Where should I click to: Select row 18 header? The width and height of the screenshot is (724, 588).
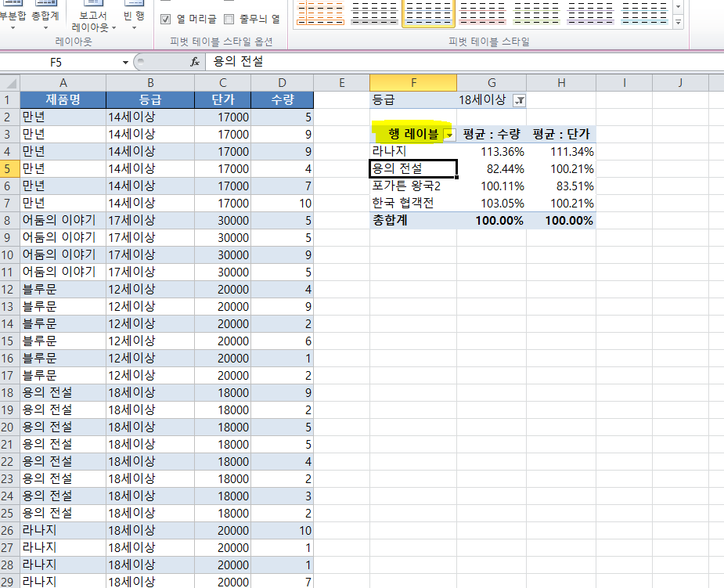pos(9,393)
